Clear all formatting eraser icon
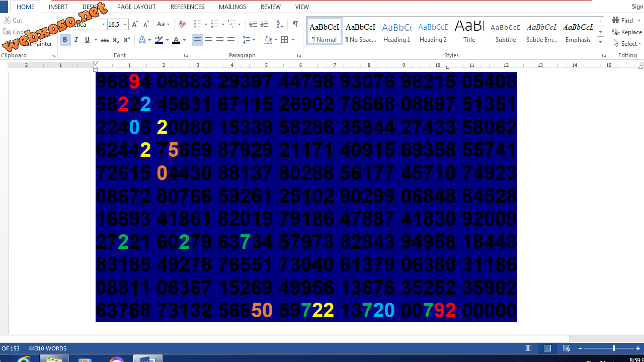 pyautogui.click(x=182, y=24)
